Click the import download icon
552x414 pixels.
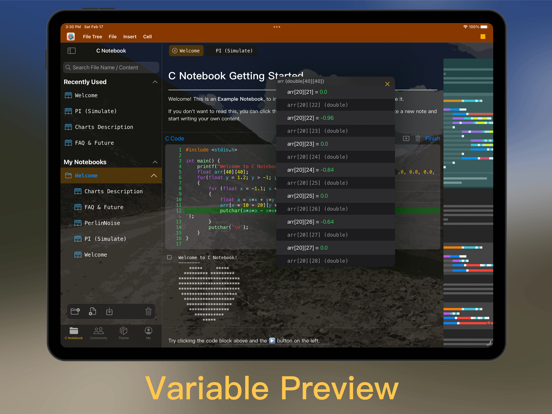tap(109, 311)
